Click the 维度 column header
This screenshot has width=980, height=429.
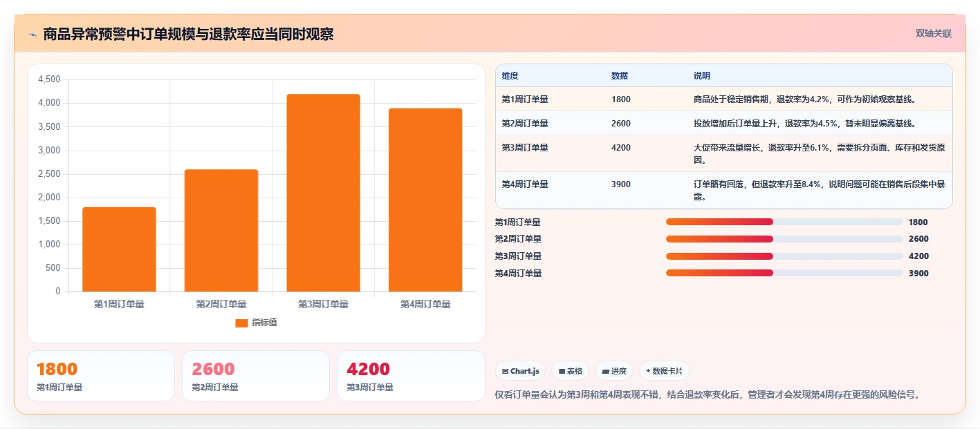(x=510, y=75)
